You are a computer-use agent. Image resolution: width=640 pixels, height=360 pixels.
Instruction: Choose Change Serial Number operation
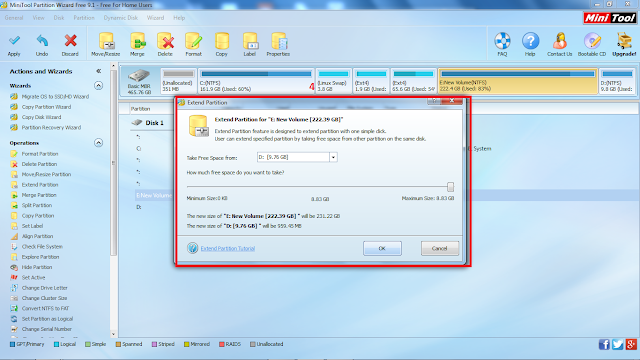click(47, 329)
